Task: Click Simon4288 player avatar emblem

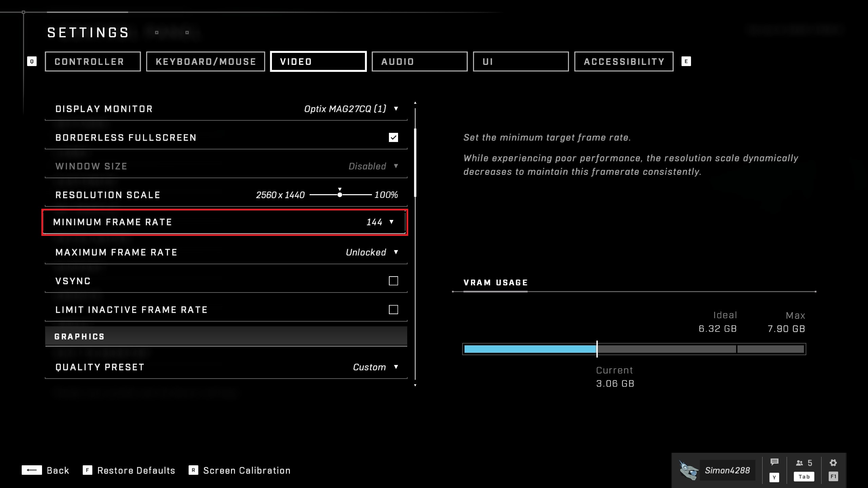Action: (x=688, y=470)
